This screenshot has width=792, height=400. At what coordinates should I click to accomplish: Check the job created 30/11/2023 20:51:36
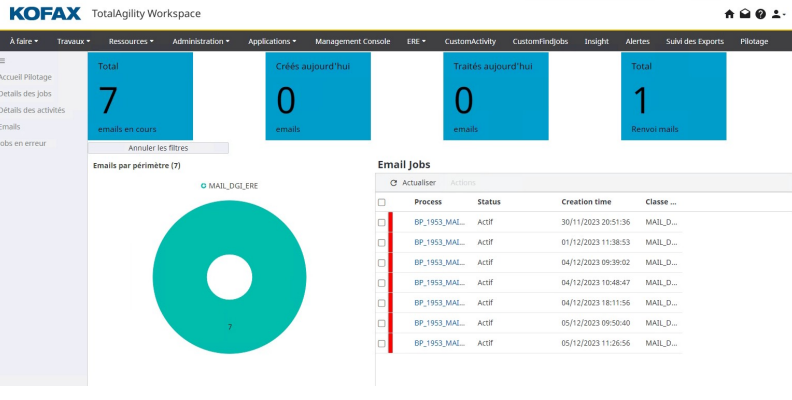(x=381, y=222)
